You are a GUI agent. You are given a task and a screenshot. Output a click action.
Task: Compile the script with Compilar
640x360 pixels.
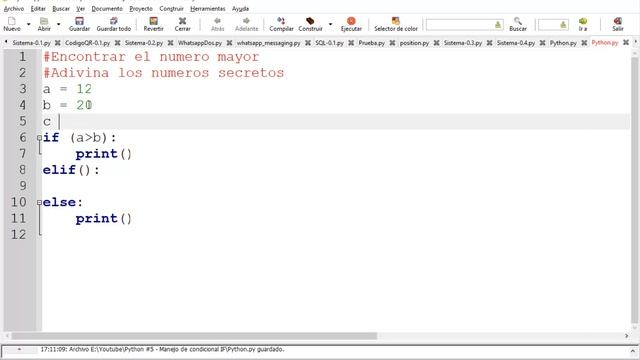tap(281, 24)
